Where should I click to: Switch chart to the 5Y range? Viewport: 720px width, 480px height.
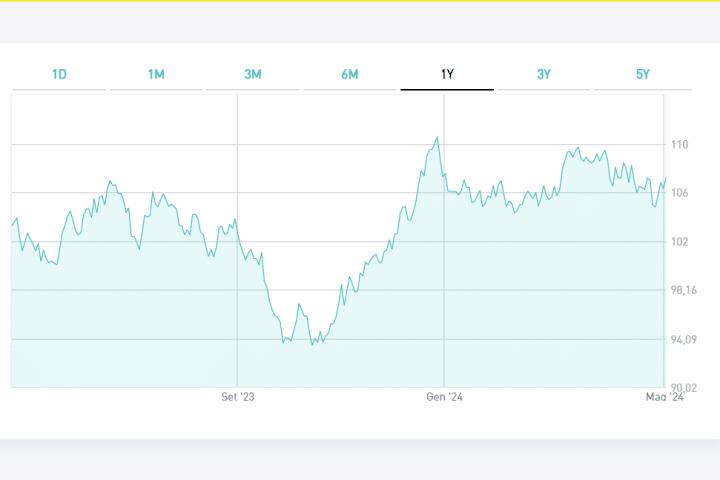pos(642,75)
